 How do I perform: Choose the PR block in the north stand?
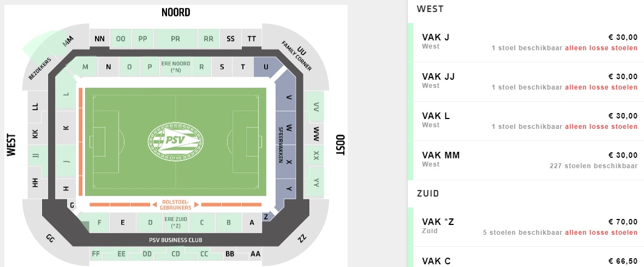(175, 39)
